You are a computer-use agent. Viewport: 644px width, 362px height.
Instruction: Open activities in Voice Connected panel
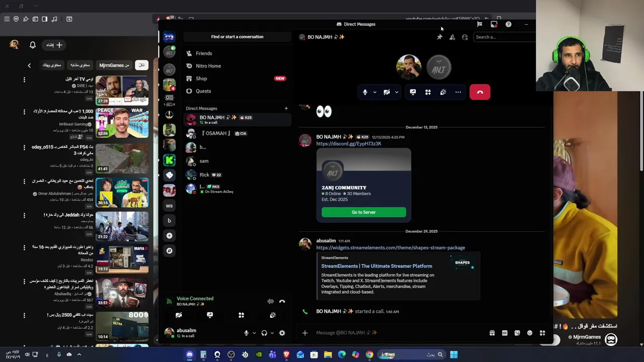pyautogui.click(x=242, y=315)
